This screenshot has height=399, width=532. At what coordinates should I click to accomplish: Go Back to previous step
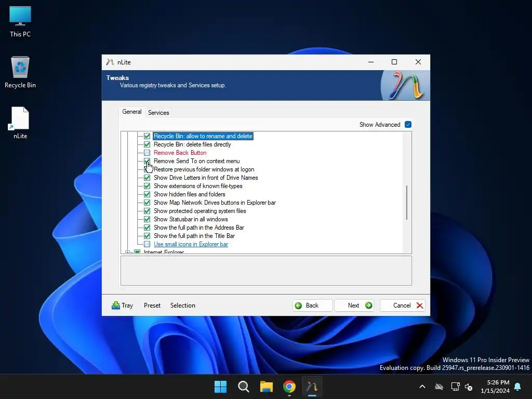point(312,305)
